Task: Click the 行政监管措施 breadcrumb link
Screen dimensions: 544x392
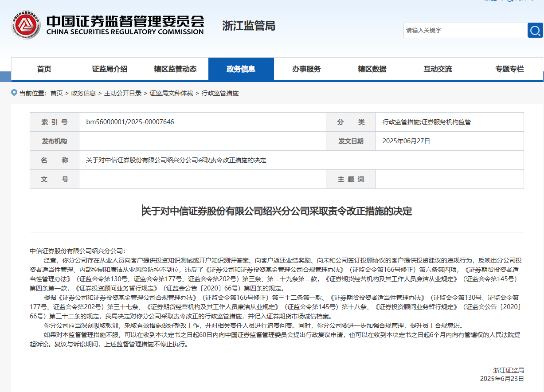Action: point(220,93)
